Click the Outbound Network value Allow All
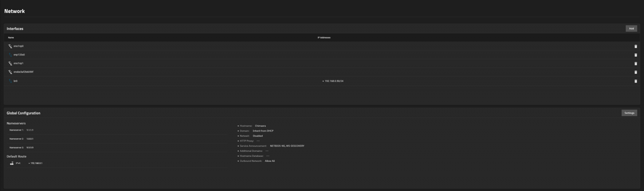 coord(270,161)
